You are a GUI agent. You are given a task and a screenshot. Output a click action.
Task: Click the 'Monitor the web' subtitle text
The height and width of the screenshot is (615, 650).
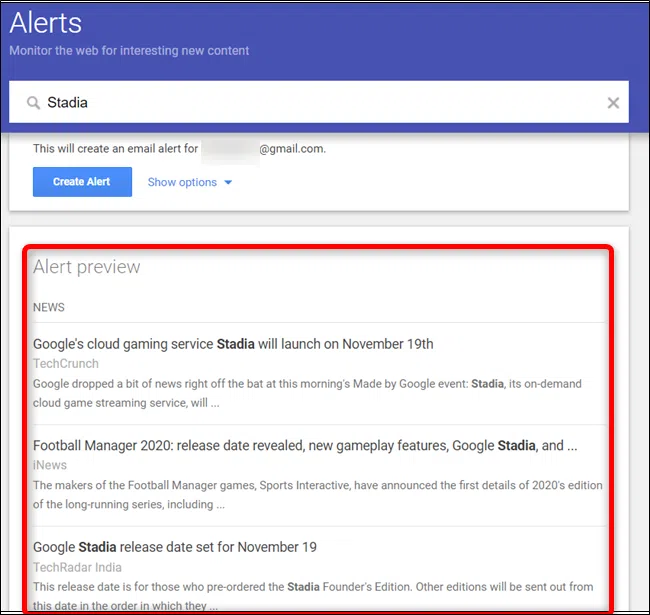(129, 50)
